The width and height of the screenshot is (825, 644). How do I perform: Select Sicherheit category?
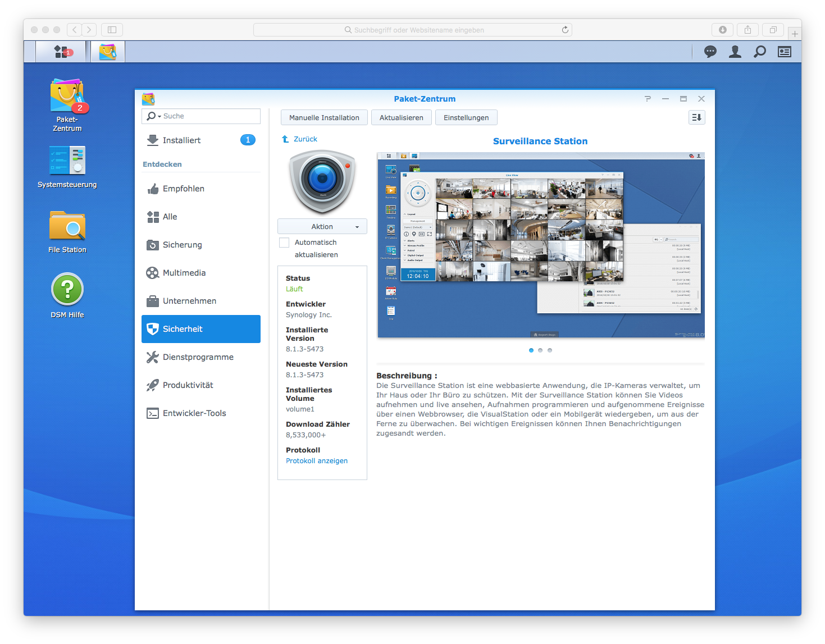[x=201, y=329]
